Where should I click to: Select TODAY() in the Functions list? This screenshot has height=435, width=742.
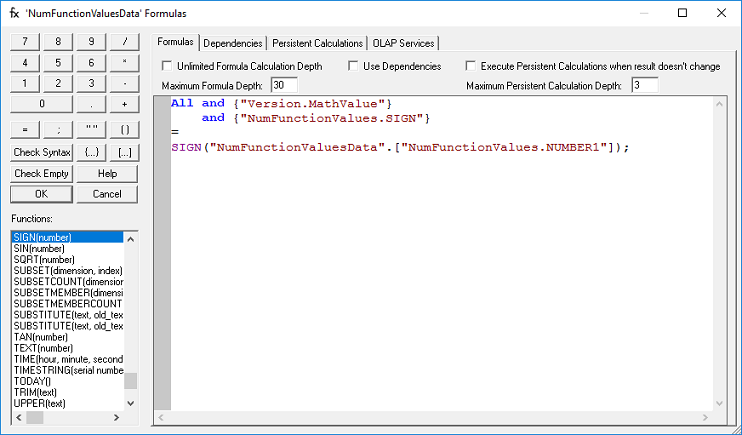tap(34, 381)
